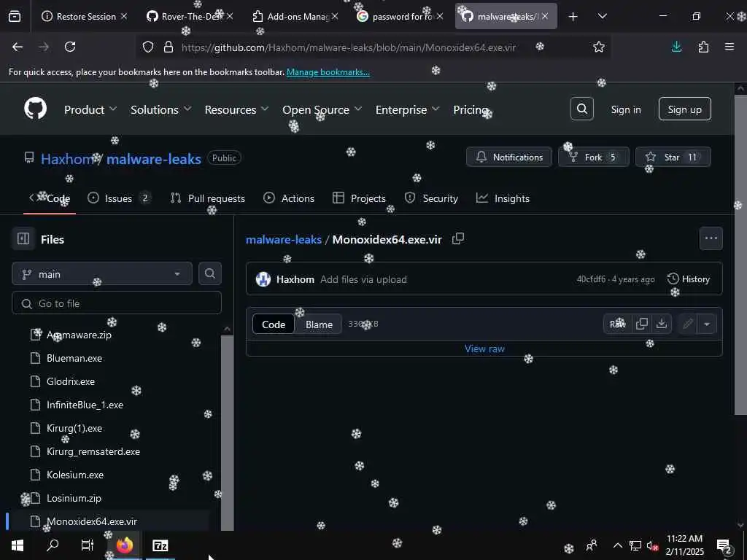Open the Firefox extensions puzzle icon

[704, 47]
